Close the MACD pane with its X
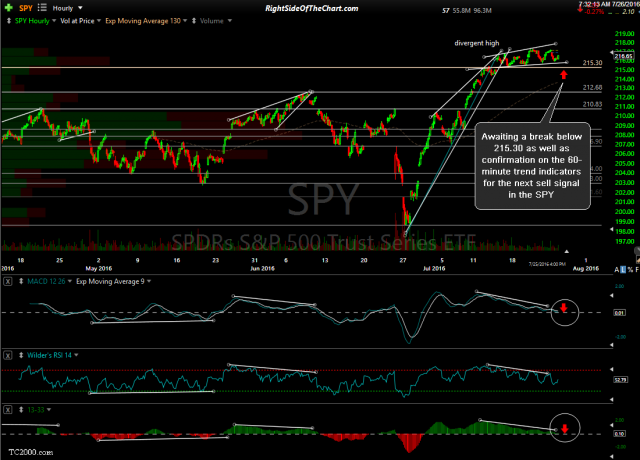This screenshot has width=640, height=460. point(8,281)
